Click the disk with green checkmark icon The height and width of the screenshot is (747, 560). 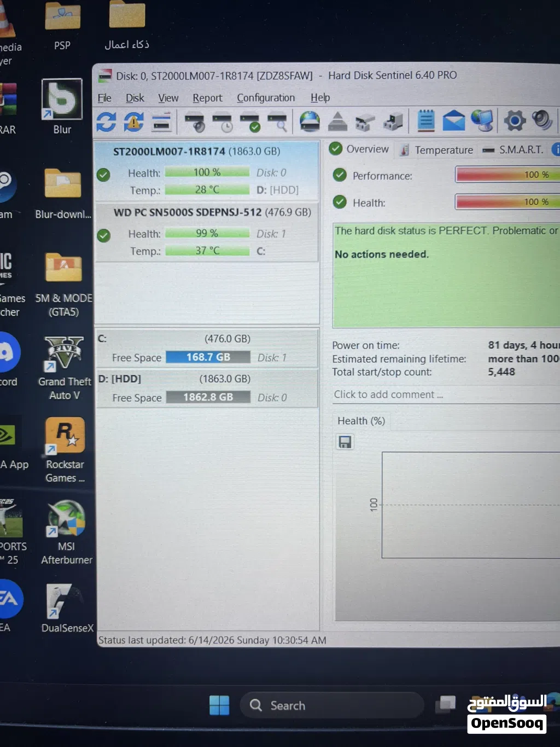coord(250,123)
